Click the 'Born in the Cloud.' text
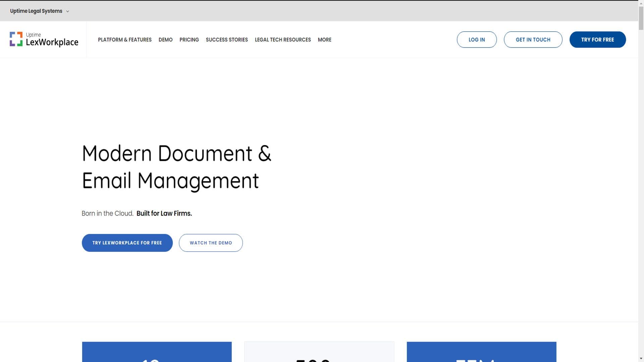This screenshot has height=362, width=644. (x=107, y=214)
